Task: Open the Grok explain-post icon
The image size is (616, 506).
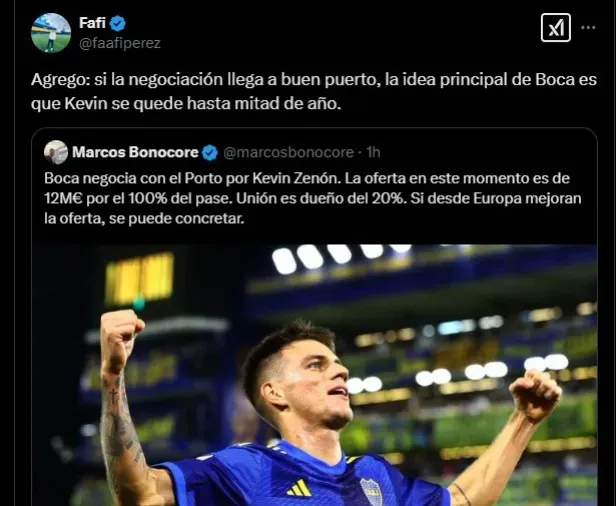Action: 555,28
